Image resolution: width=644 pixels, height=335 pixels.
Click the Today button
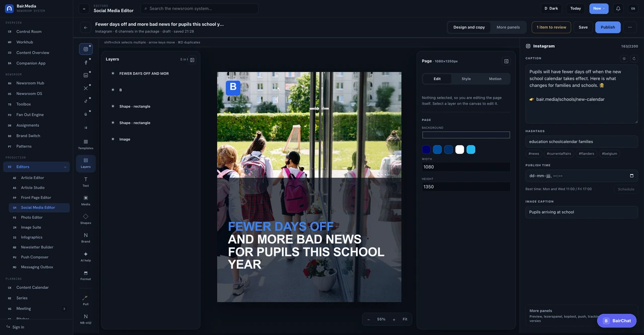tap(576, 9)
